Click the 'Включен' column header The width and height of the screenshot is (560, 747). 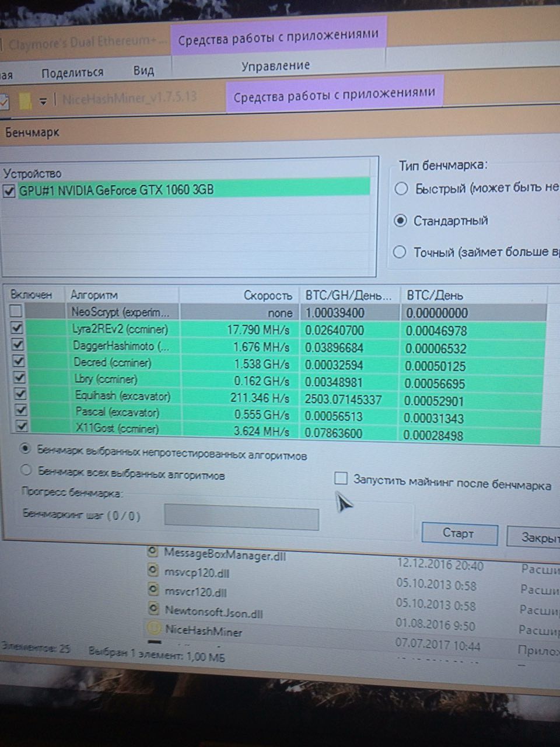pyautogui.click(x=31, y=295)
